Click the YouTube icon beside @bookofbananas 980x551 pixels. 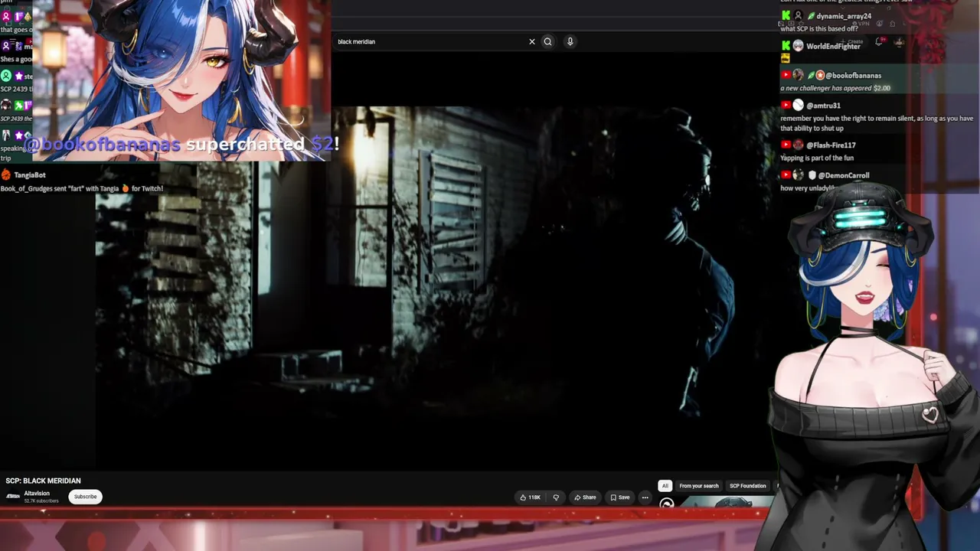(786, 75)
